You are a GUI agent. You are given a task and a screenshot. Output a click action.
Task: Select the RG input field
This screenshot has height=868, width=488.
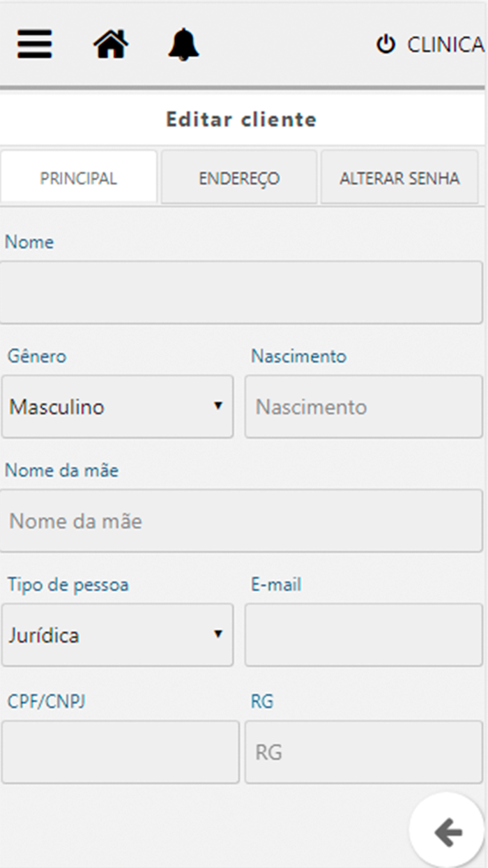[x=363, y=752]
